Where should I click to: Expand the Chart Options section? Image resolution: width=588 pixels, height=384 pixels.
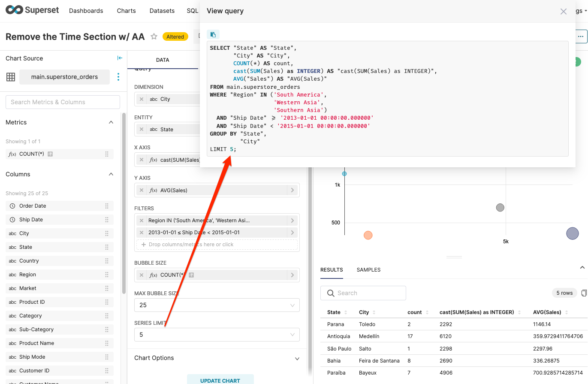pyautogui.click(x=297, y=359)
